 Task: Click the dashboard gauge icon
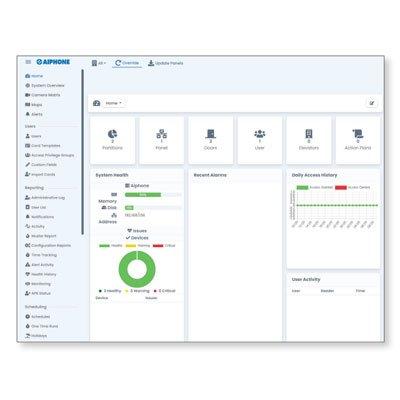[97, 103]
